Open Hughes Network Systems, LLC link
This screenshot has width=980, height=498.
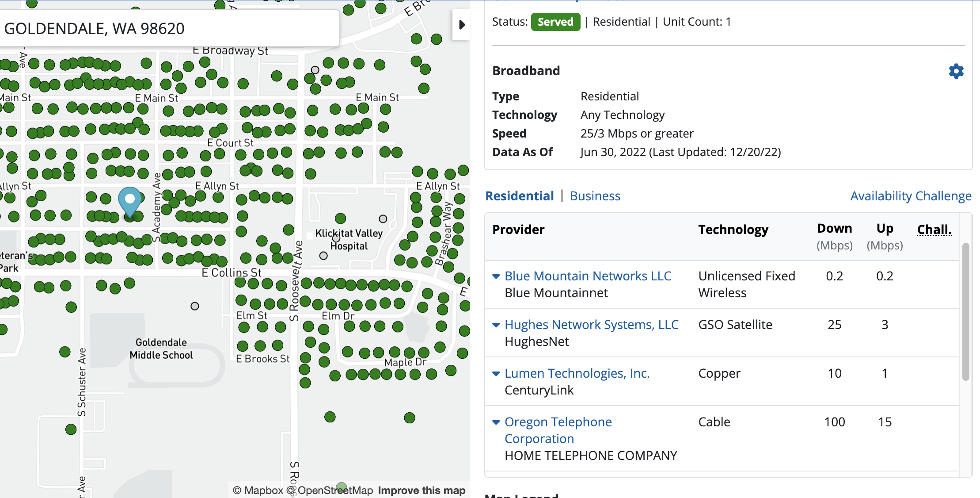592,325
